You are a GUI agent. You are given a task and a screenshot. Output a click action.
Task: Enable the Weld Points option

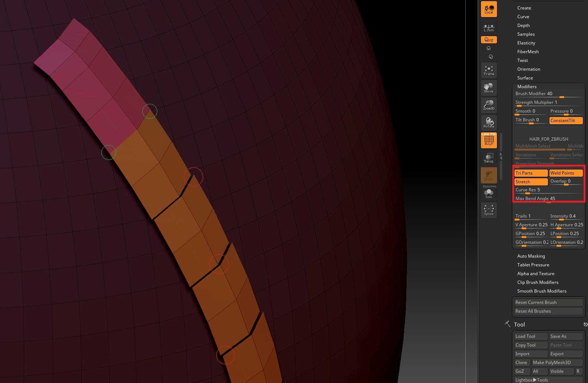565,173
